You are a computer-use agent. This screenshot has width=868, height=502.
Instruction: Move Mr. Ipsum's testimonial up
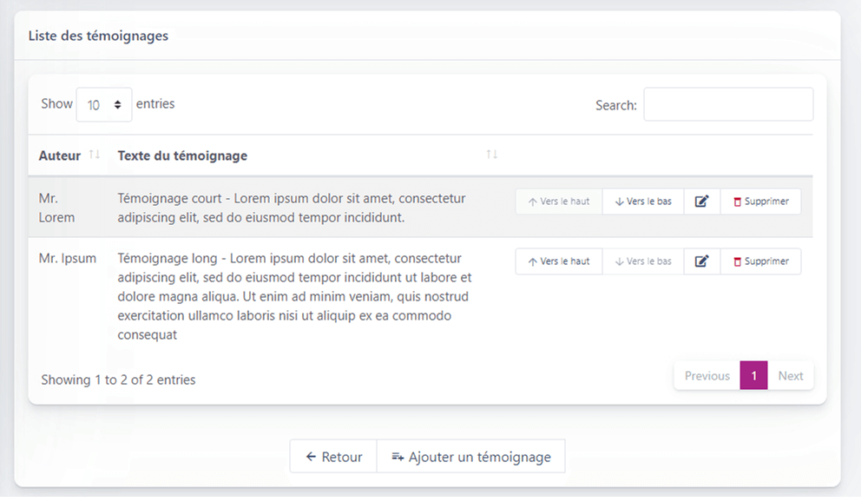[x=558, y=261]
